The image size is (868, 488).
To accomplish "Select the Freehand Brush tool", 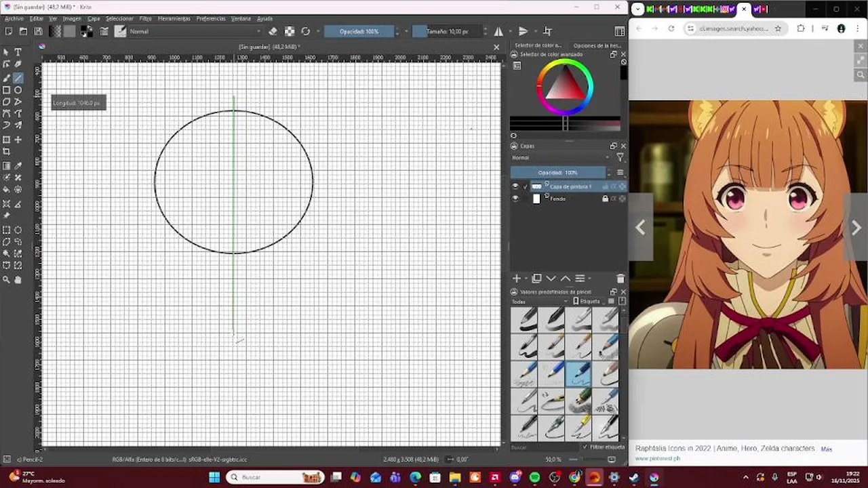I will coord(7,78).
